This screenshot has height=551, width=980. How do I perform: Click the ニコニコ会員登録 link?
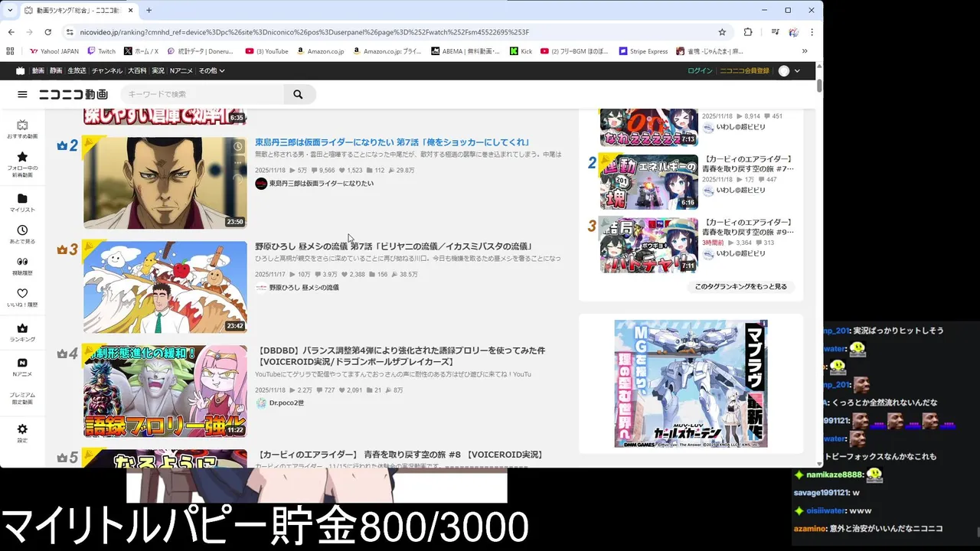point(744,70)
